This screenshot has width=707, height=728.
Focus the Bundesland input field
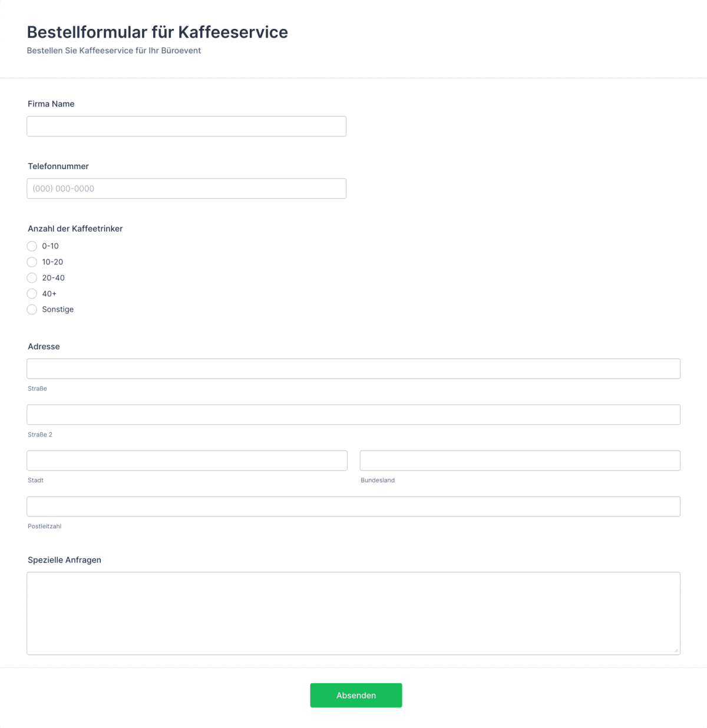(x=519, y=460)
